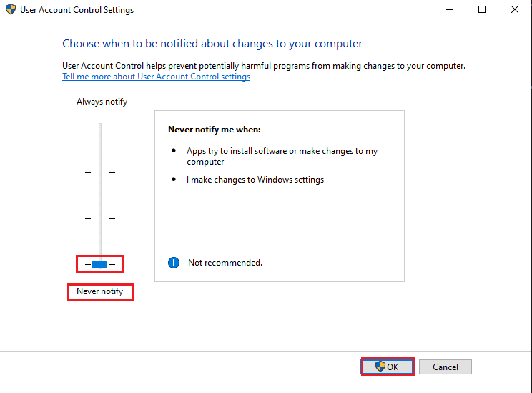Screen dimensions: 532x393
Task: Close the User Account Control Settings window
Action: pyautogui.click(x=515, y=10)
